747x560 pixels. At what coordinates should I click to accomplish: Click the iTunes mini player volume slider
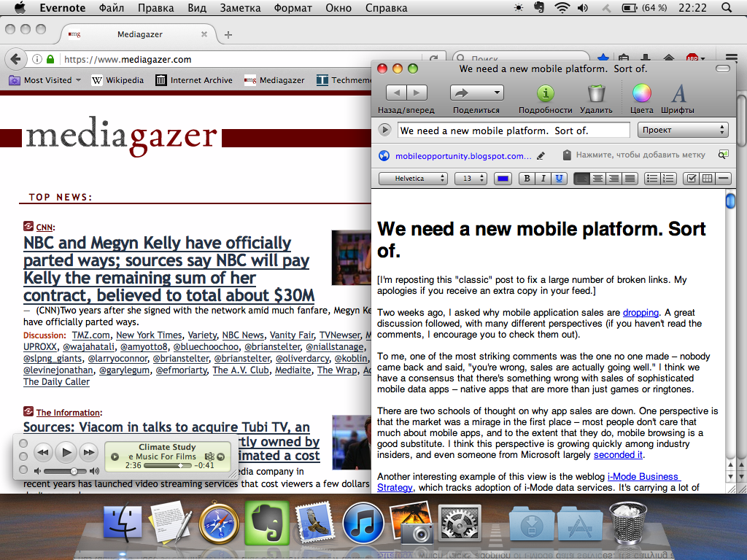65,472
